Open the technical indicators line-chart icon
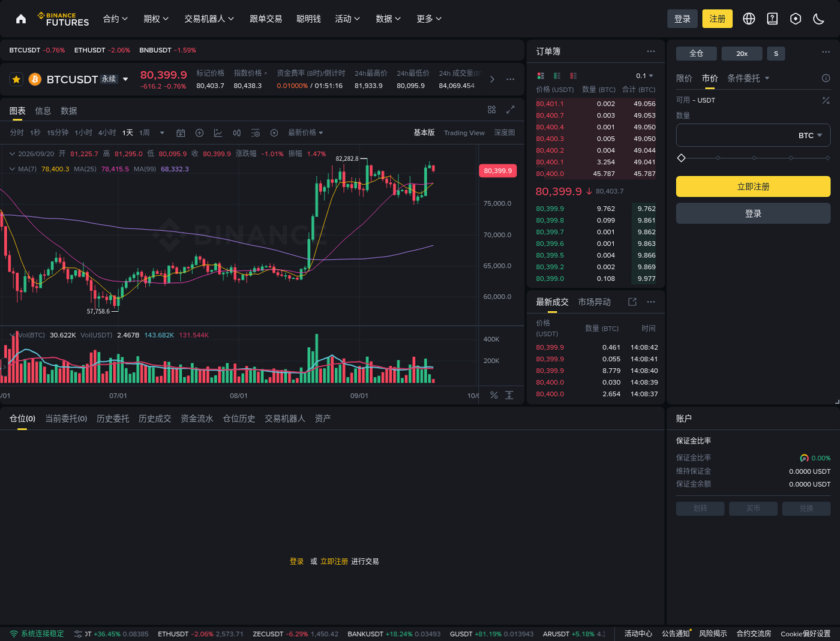The image size is (840, 641). (x=218, y=133)
